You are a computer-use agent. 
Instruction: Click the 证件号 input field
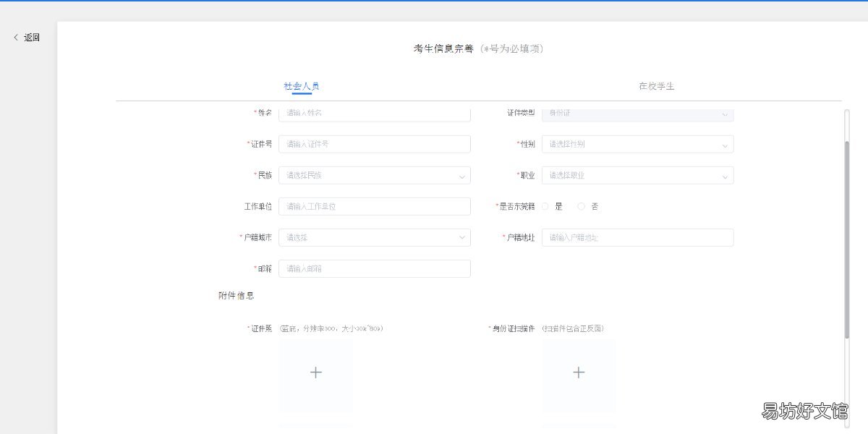pyautogui.click(x=375, y=144)
